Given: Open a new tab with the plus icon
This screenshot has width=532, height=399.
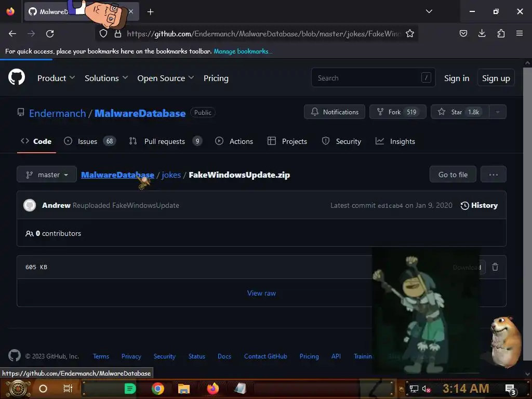Looking at the screenshot, I should [150, 12].
